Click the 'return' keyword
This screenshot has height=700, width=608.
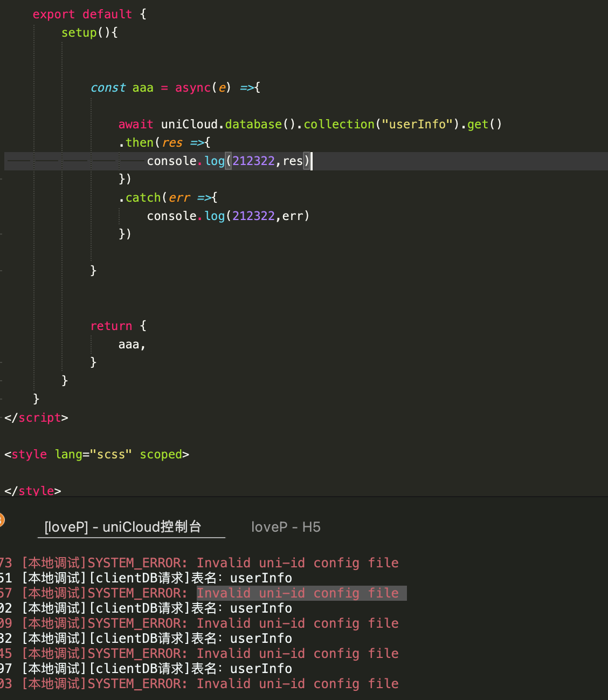[x=111, y=326]
